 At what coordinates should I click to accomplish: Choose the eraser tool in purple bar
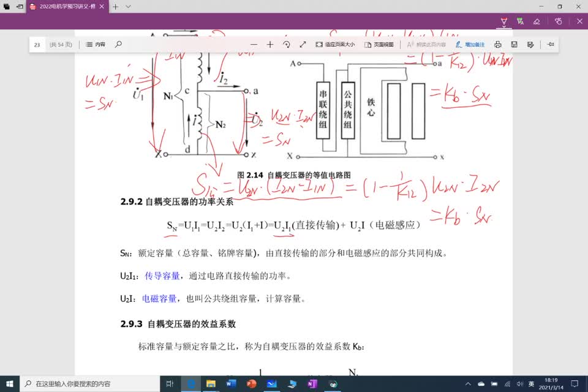537,21
